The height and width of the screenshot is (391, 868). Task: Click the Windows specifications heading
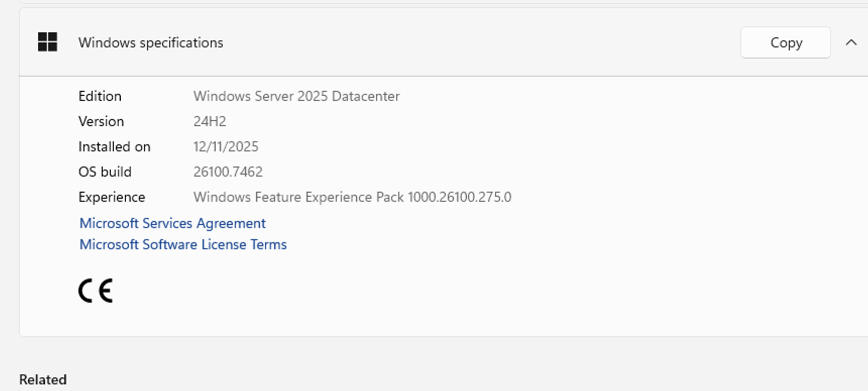coord(151,43)
